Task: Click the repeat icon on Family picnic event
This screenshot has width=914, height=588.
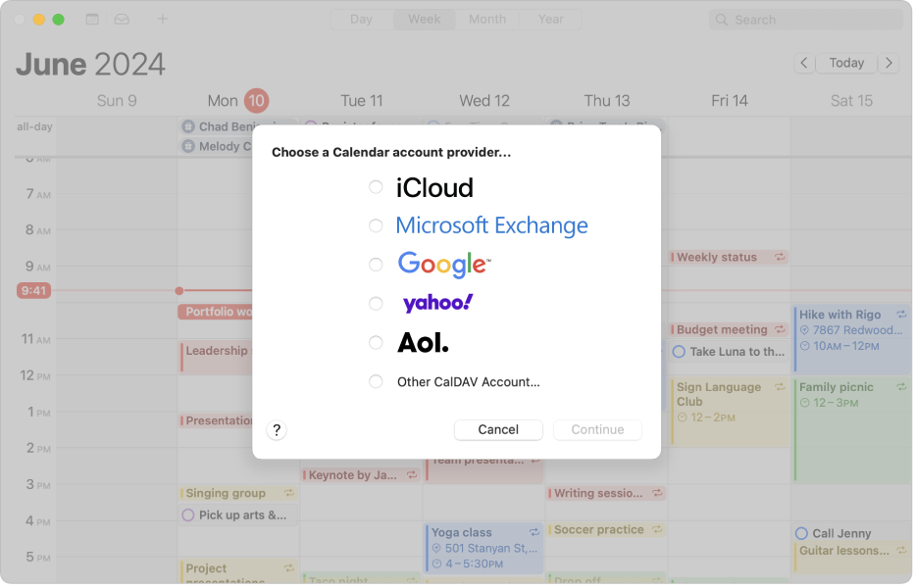Action: click(900, 387)
